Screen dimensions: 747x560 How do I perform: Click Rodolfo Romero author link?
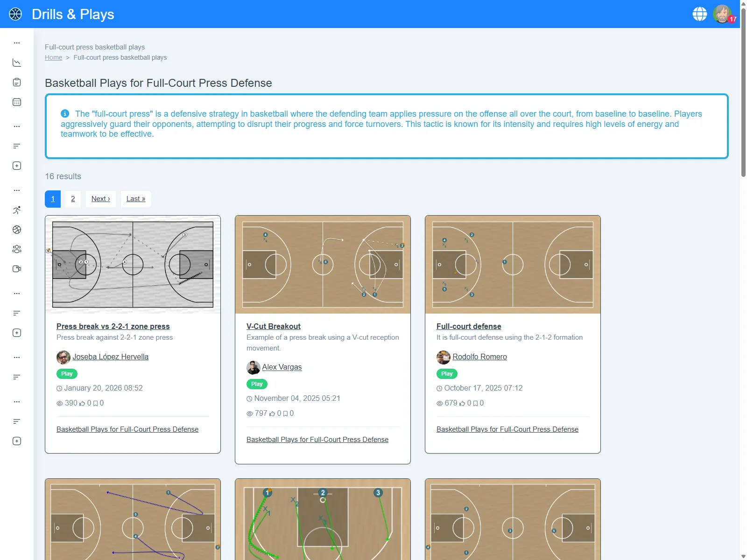(x=479, y=357)
